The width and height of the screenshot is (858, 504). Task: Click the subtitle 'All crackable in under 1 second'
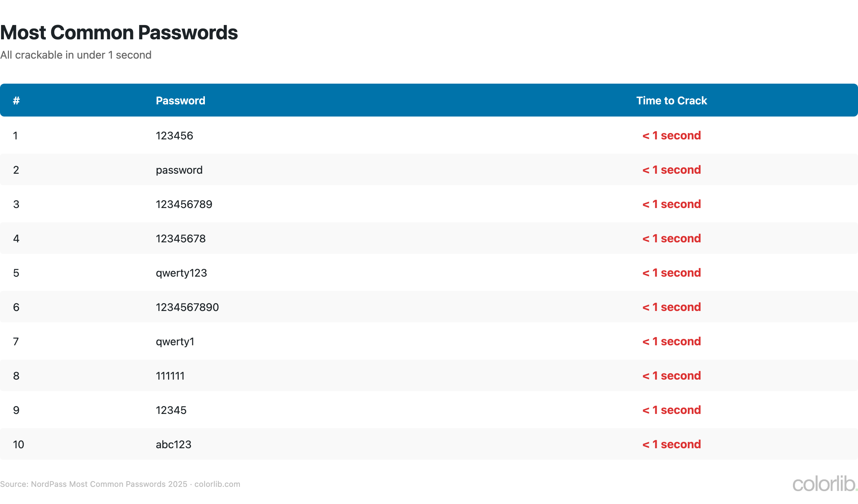(x=76, y=55)
